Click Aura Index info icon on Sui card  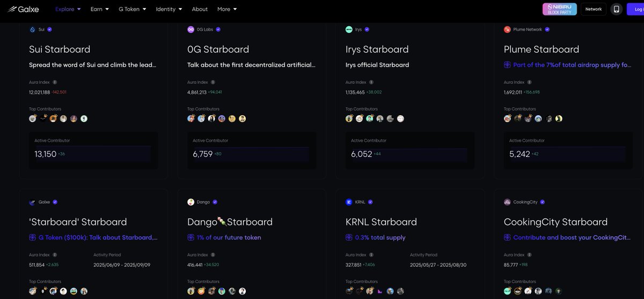55,83
